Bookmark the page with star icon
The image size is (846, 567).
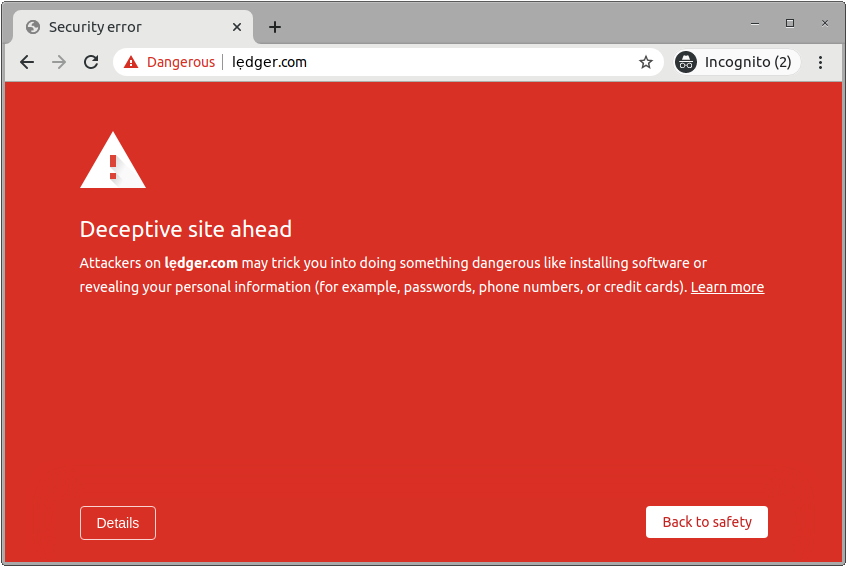[646, 63]
